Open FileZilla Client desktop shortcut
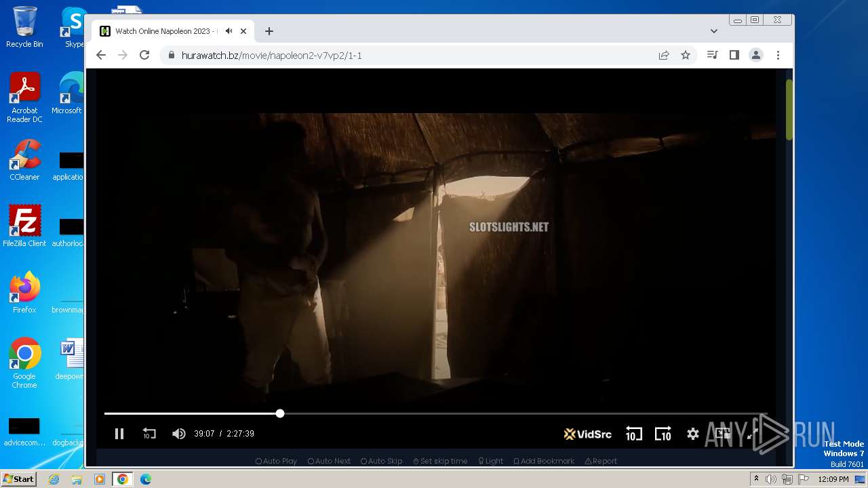The image size is (868, 488). tap(24, 226)
